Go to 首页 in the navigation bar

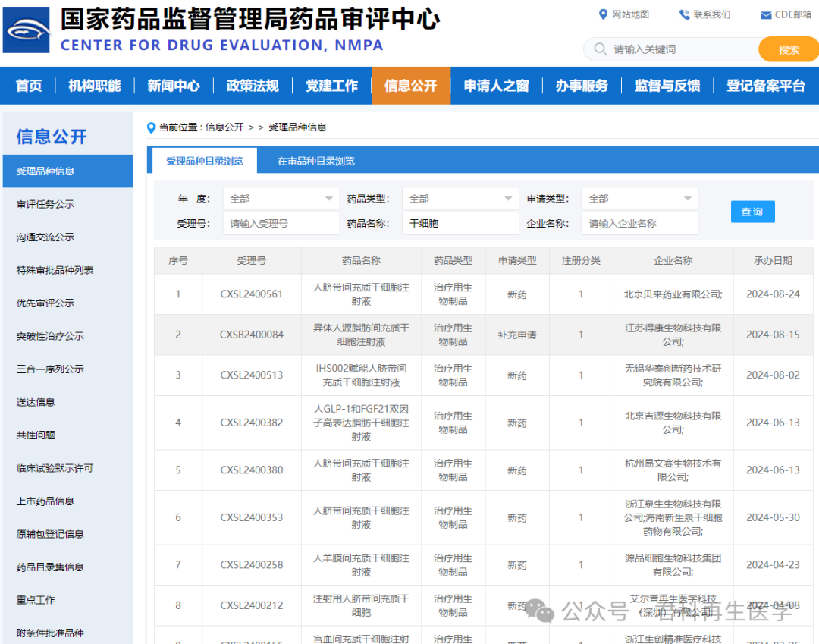[x=29, y=86]
